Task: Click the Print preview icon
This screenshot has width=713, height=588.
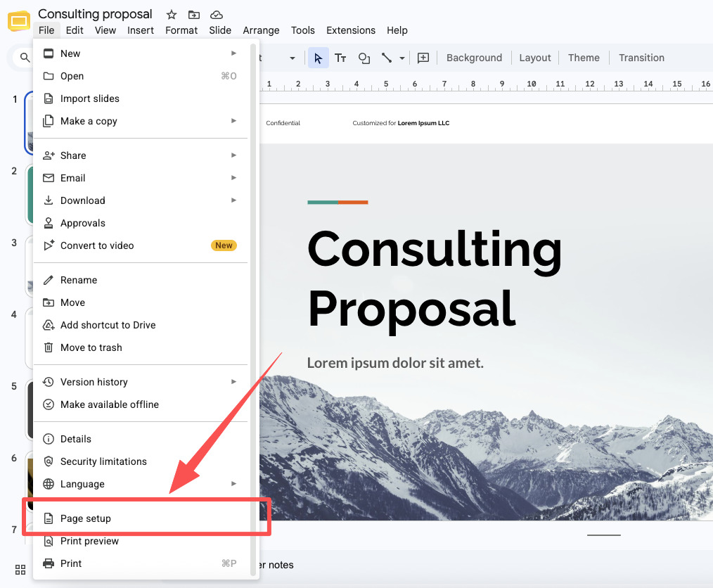Action: coord(49,541)
